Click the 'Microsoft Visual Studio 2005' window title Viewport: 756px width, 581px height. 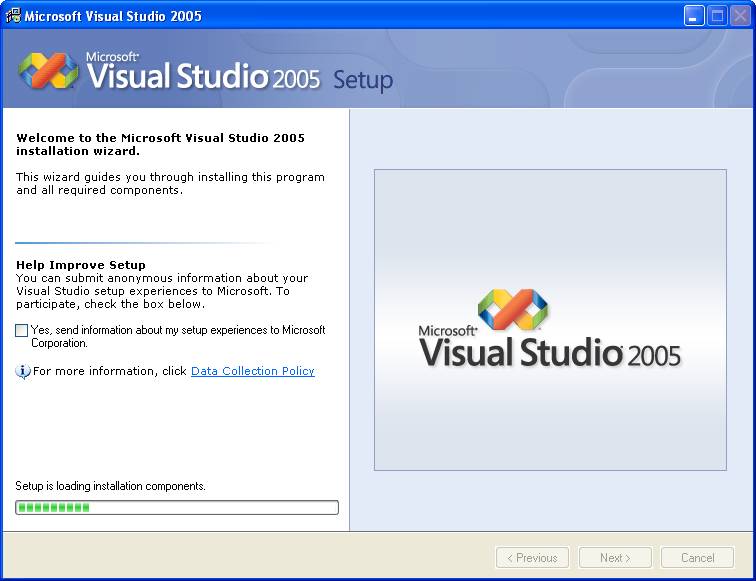[113, 16]
